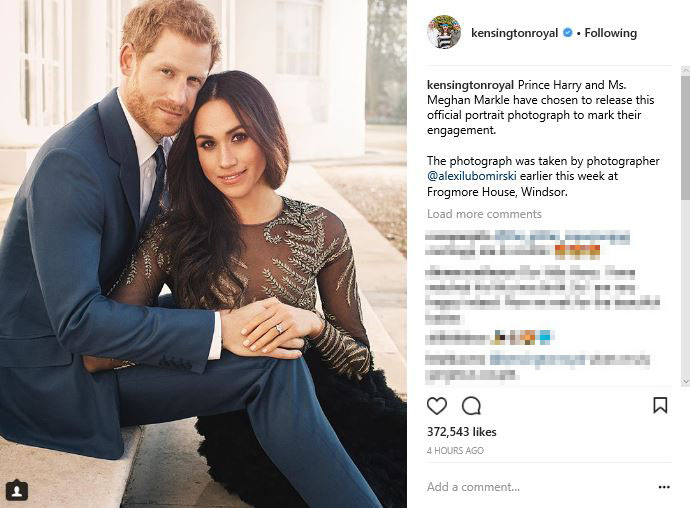Screen dimensions: 690x508
Task: Click kensingtonroyal username in the caption
Action: point(472,84)
